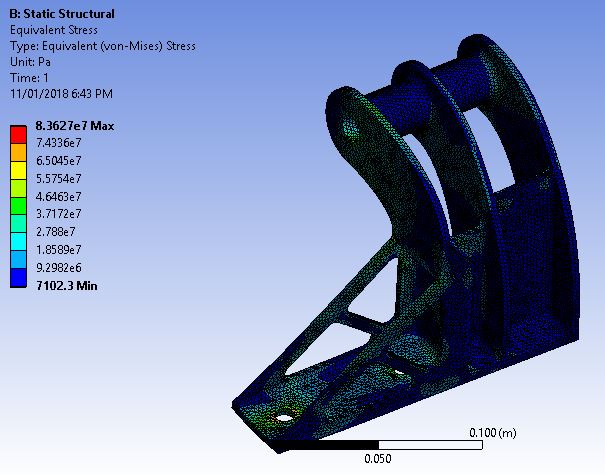Viewport: 605px width, 475px height.
Task: Click the 0.100 (m) scale label
Action: [492, 431]
